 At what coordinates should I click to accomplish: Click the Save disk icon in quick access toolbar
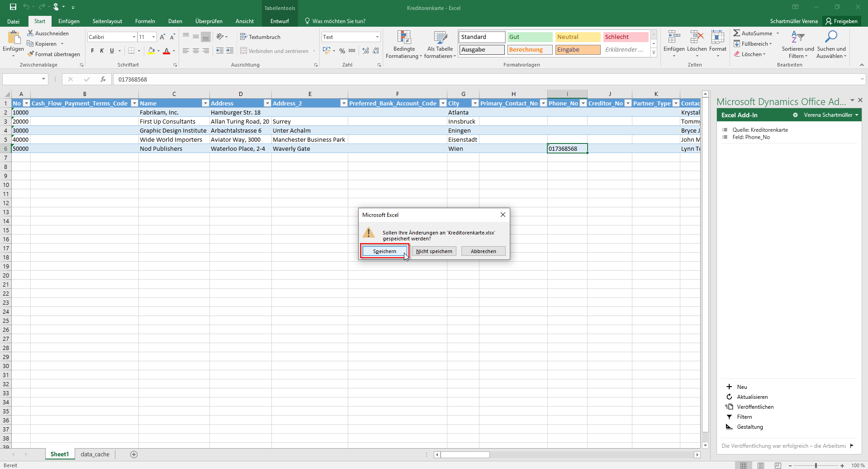(13, 7)
